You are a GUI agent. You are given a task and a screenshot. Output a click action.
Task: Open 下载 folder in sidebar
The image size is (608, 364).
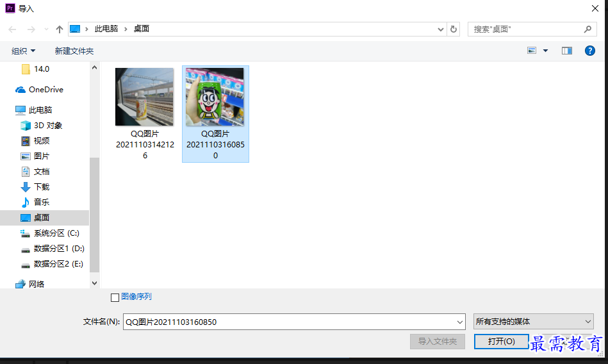coord(41,186)
